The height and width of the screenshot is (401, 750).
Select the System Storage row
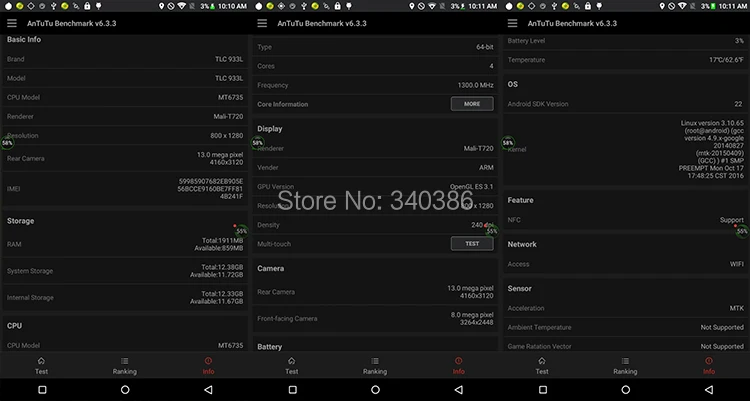(x=125, y=271)
